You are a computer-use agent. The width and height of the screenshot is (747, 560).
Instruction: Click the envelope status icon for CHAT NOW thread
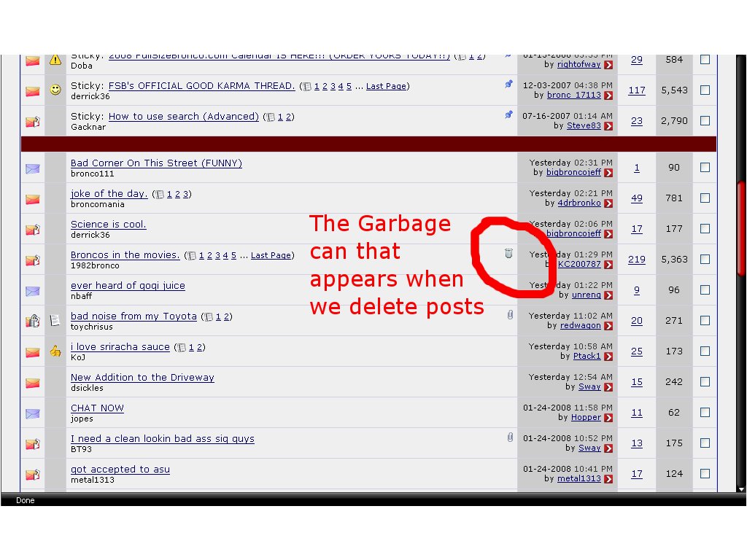click(32, 413)
